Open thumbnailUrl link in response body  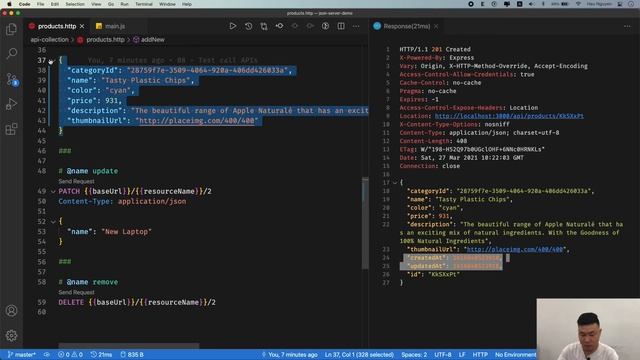coord(515,249)
